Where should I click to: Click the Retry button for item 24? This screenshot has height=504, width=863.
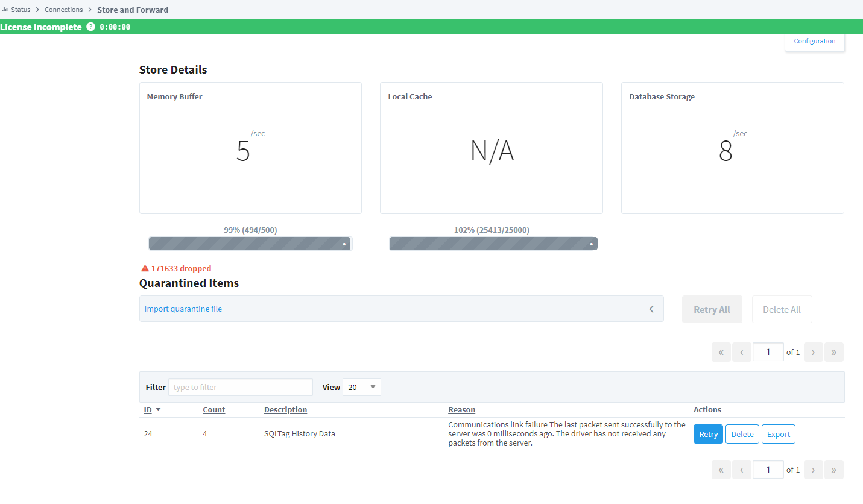pos(708,434)
